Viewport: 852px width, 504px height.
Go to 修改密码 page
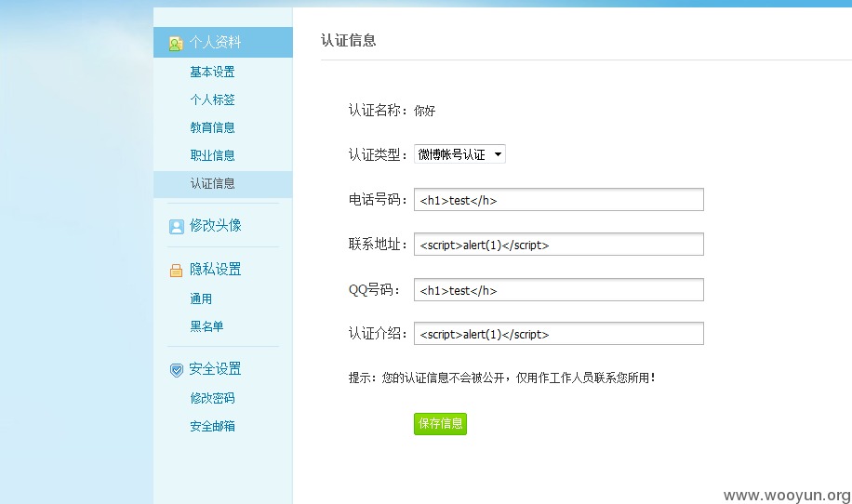pos(212,399)
